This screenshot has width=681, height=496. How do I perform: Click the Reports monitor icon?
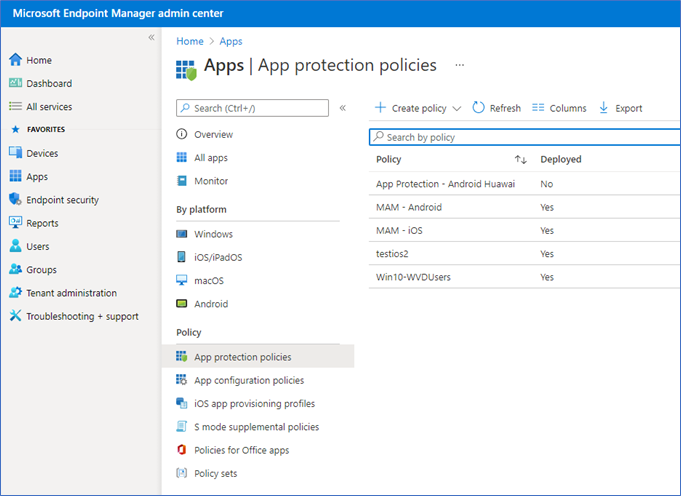click(16, 222)
